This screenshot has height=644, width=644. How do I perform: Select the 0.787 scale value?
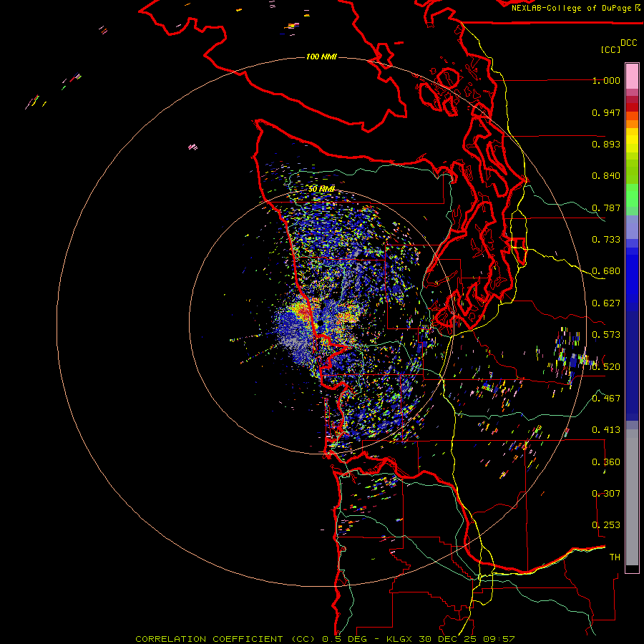606,208
